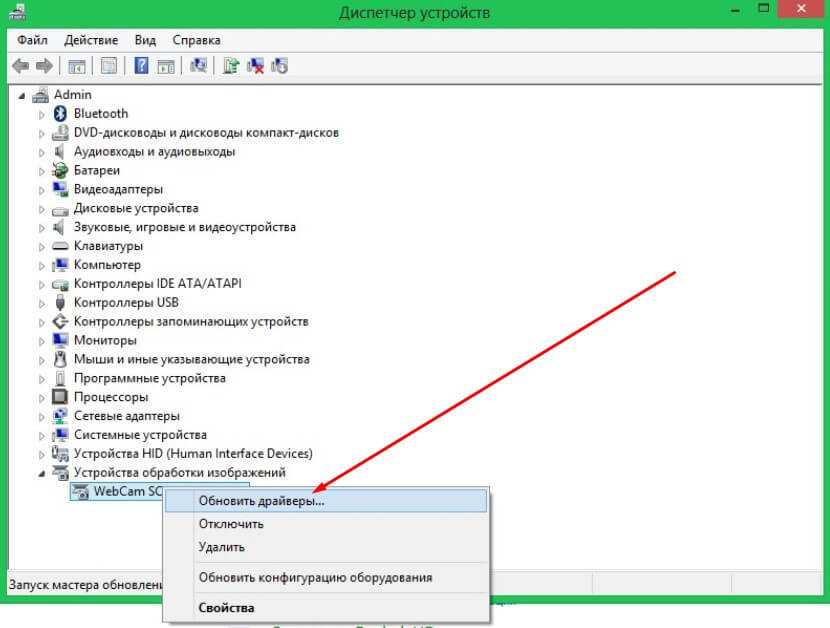Open the Вид menu
Viewport: 830px width, 628px height.
tap(145, 40)
